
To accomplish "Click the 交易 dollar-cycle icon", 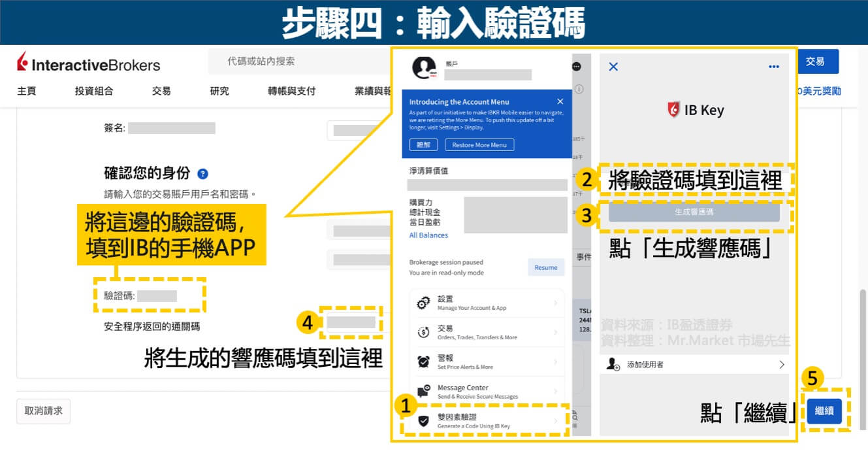I will tap(423, 333).
